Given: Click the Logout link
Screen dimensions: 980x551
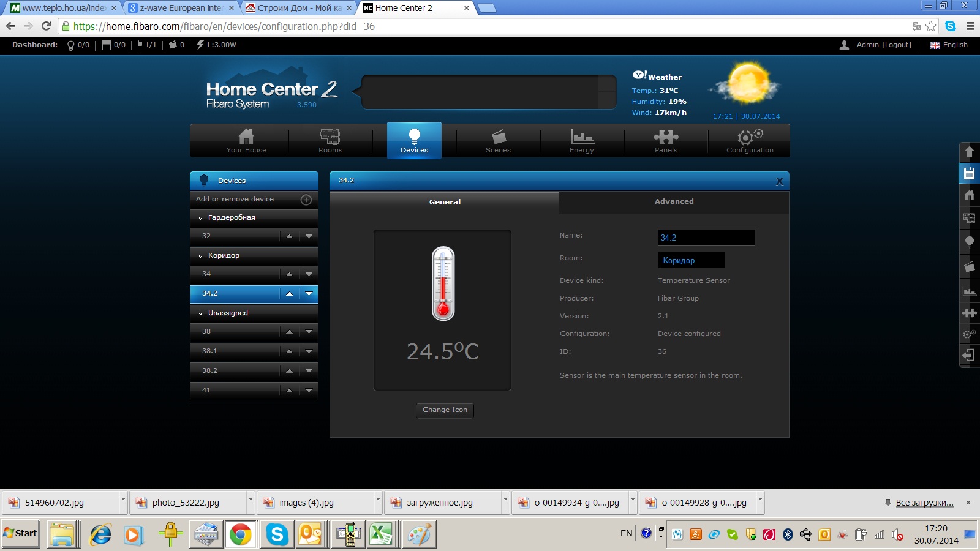Looking at the screenshot, I should (896, 45).
